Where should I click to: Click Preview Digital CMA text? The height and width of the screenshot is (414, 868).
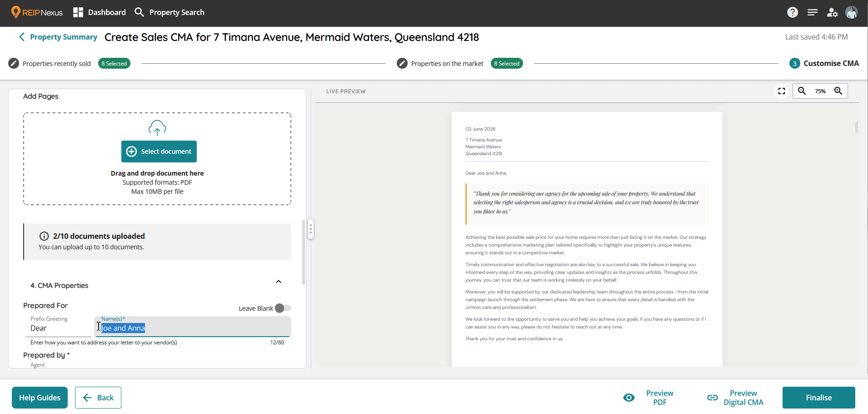[743, 398]
